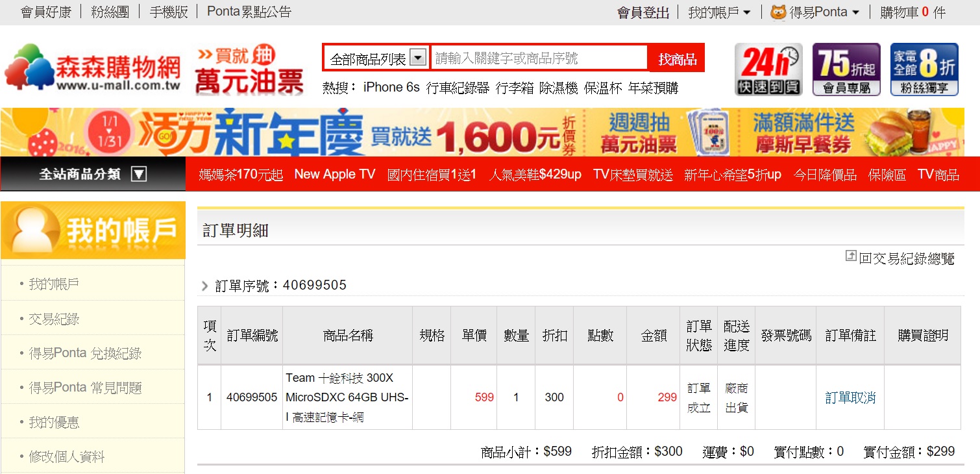
Task: Click 商品小計:$599 text
Action: coord(526,451)
